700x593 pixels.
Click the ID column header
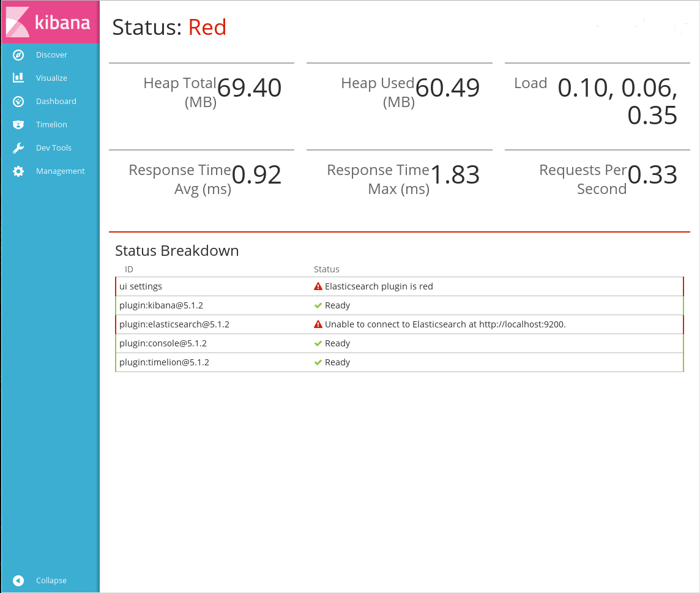pos(129,269)
